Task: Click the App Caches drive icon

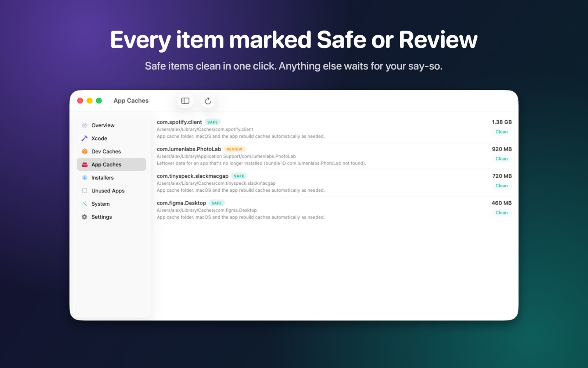Action: click(85, 164)
